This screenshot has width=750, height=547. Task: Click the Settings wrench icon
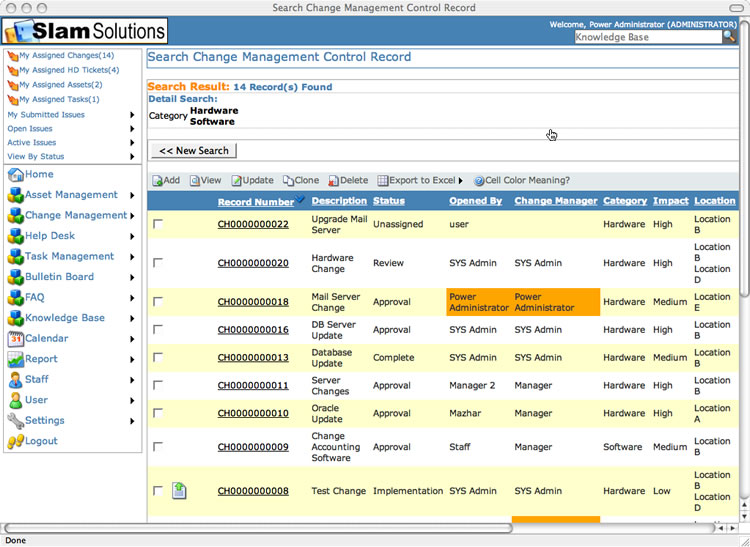15,421
